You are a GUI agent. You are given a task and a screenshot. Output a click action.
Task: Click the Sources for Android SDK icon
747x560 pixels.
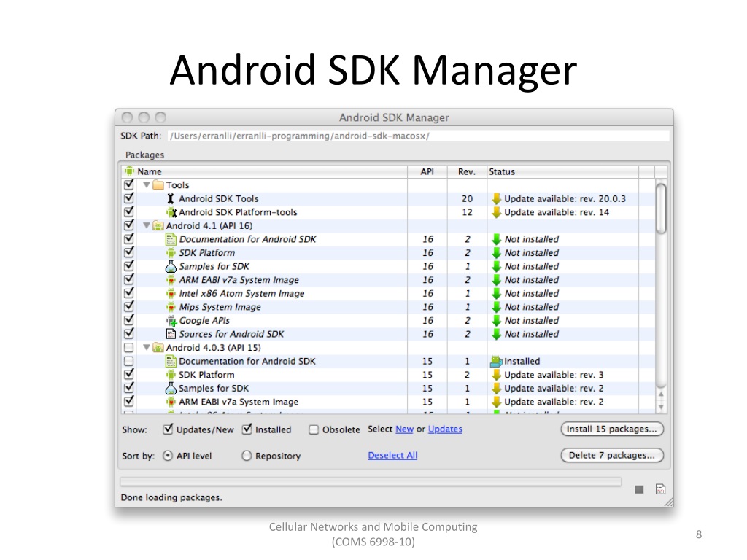click(171, 334)
